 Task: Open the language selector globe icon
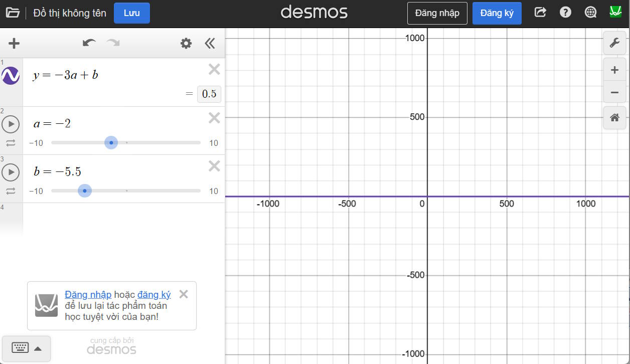coord(590,13)
